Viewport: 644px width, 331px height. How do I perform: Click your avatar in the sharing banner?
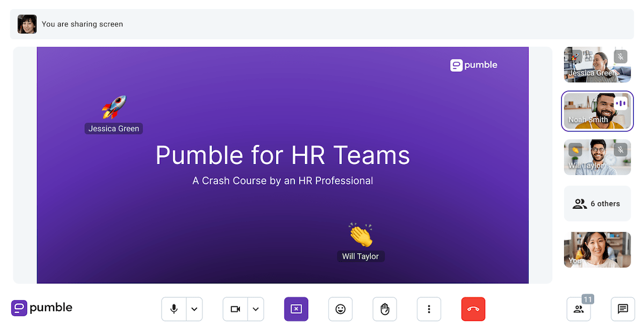[x=27, y=24]
